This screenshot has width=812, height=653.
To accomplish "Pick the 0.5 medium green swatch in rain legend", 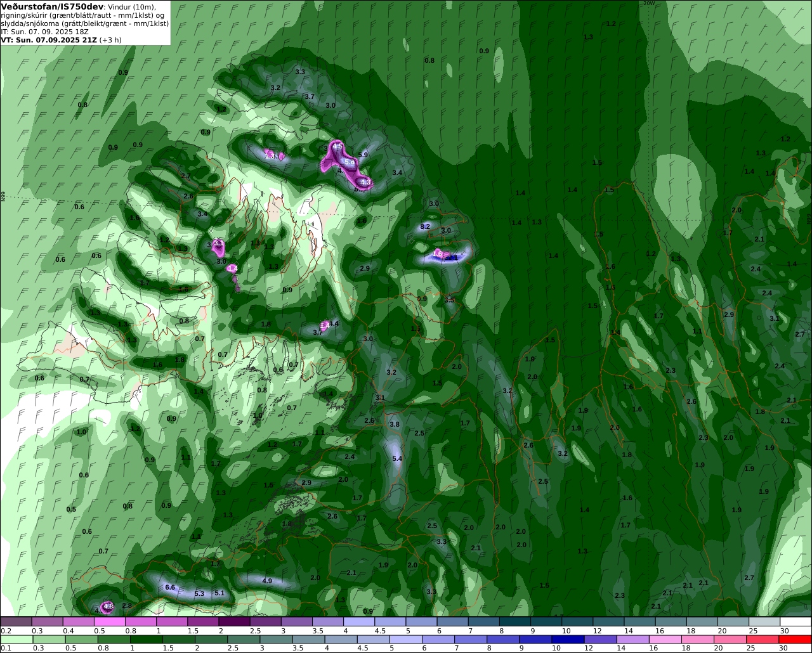I will [82, 639].
